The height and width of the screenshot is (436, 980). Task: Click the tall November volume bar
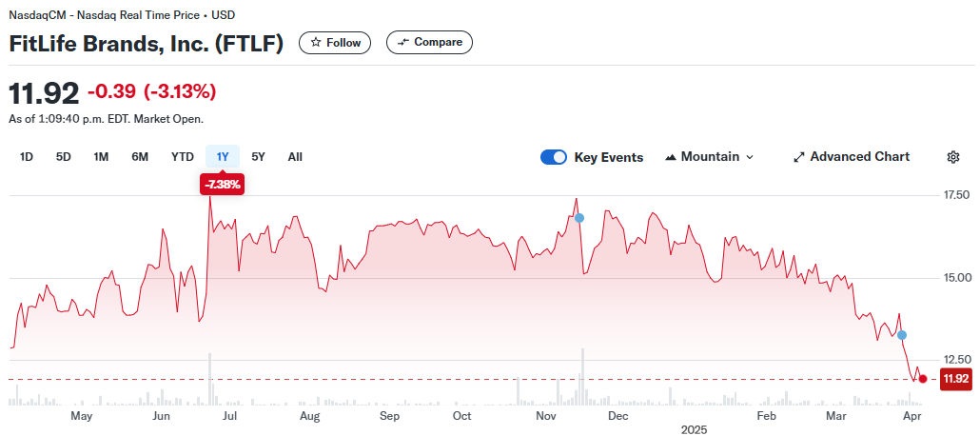582,377
